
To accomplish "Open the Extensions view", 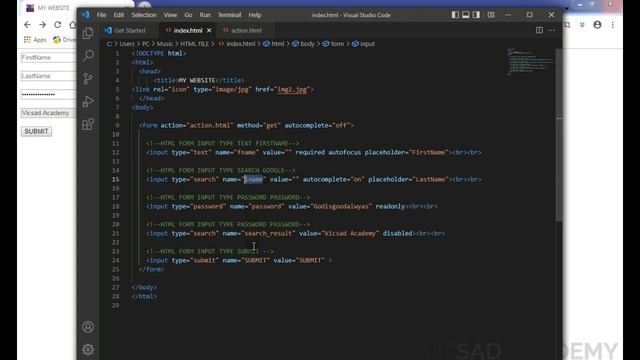I will pyautogui.click(x=88, y=124).
